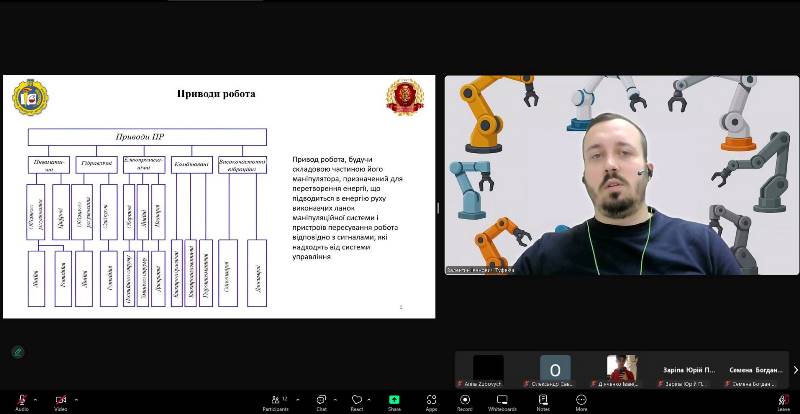Open video options arrow beside Video
The image size is (800, 414).
click(77, 400)
